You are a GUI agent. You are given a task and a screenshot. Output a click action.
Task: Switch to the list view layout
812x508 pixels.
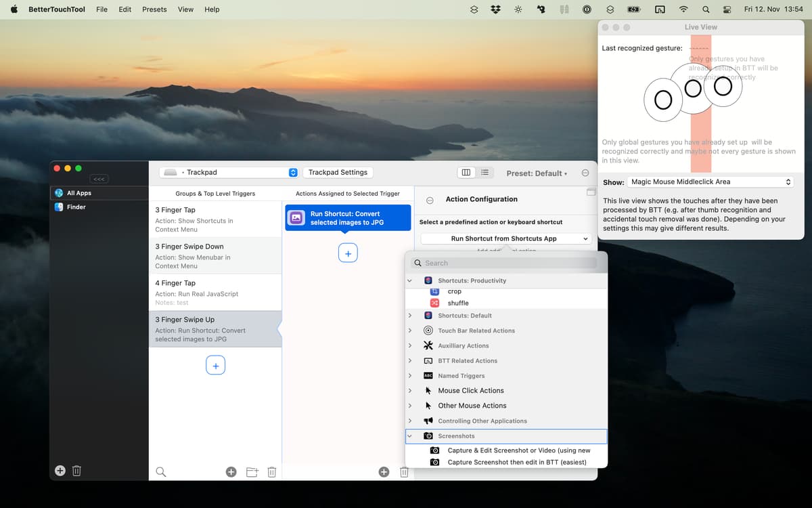(485, 173)
